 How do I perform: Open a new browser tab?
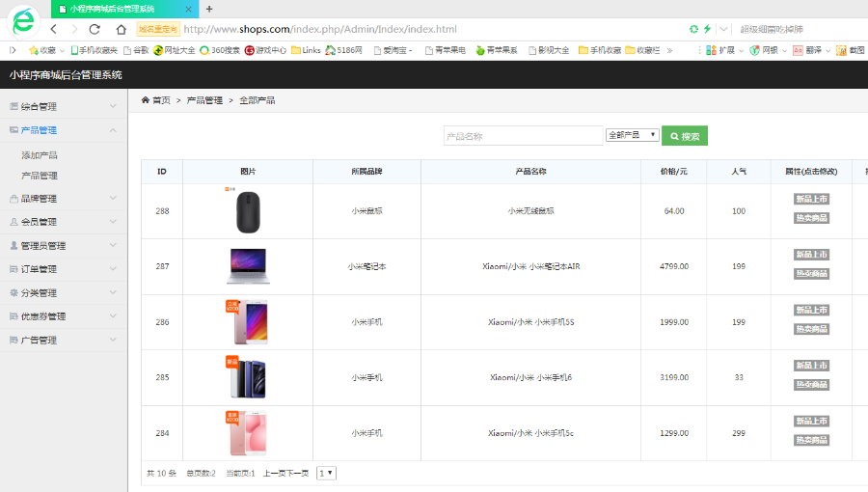[209, 9]
